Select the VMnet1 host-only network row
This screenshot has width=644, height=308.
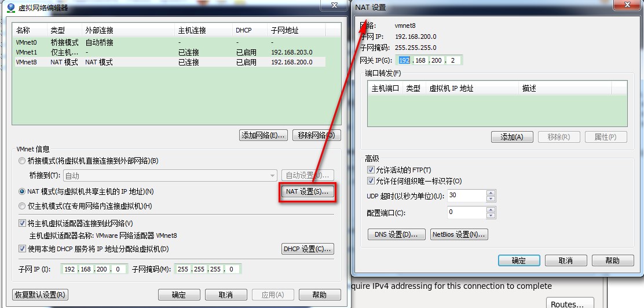pyautogui.click(x=170, y=52)
